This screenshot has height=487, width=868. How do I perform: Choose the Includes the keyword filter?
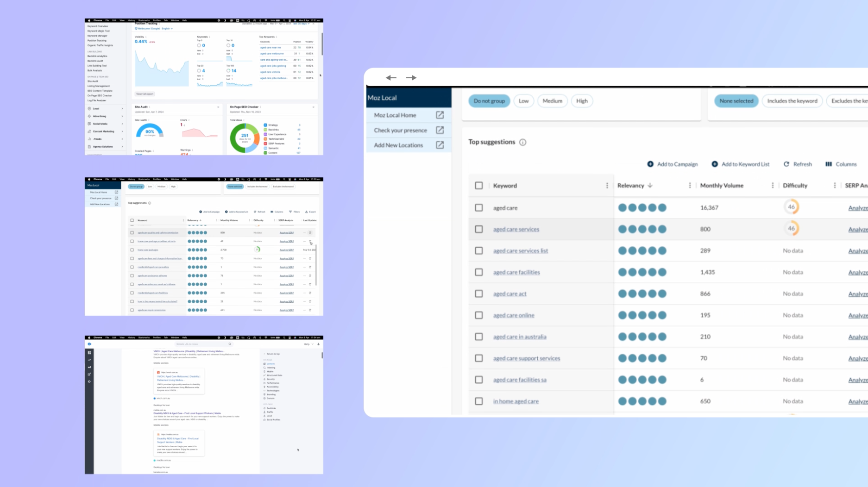(x=792, y=101)
